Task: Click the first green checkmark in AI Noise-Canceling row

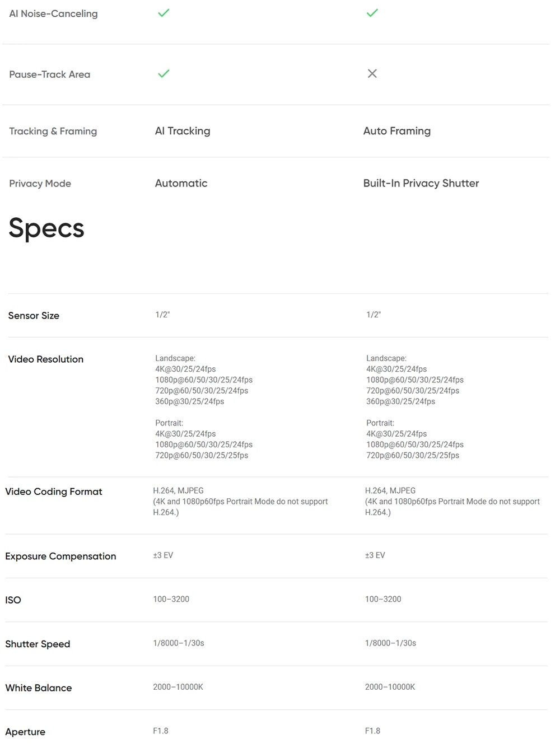Action: point(164,13)
